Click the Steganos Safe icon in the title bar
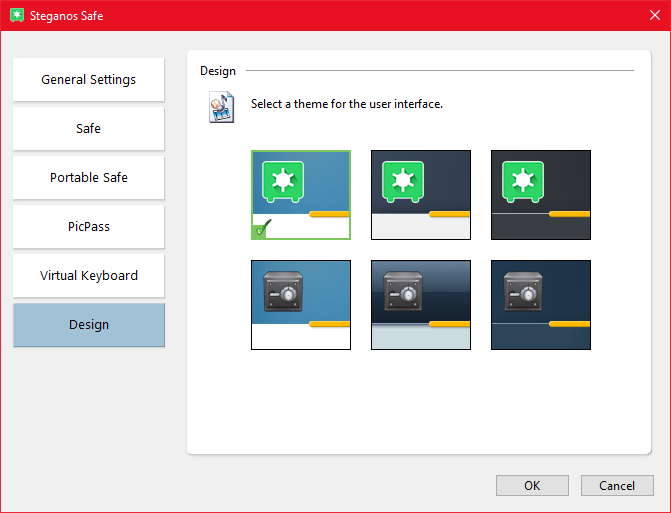 tap(17, 16)
